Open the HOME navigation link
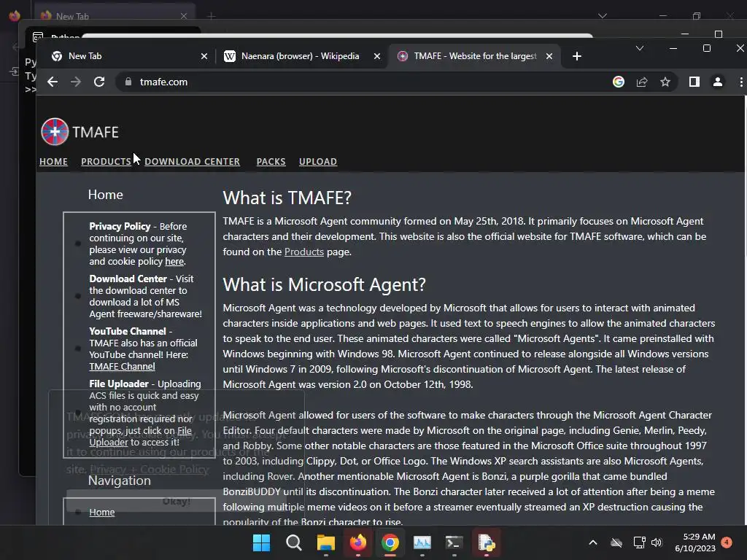Image resolution: width=747 pixels, height=560 pixels. [53, 161]
